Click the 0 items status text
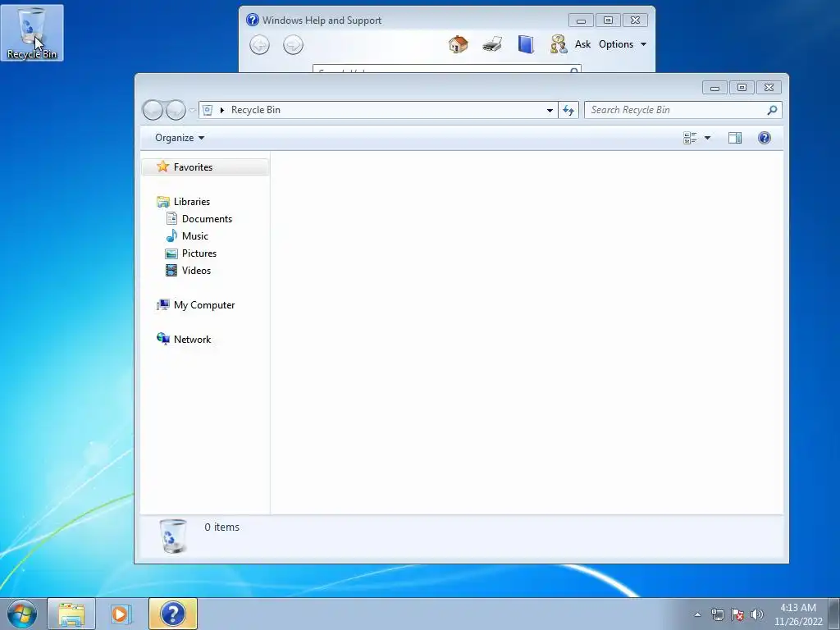Screen dimensions: 840x630 coord(221,527)
